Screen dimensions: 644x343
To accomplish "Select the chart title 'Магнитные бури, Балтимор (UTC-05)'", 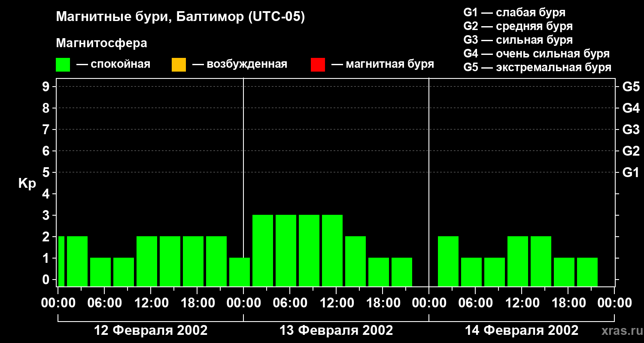I will click(x=180, y=17).
